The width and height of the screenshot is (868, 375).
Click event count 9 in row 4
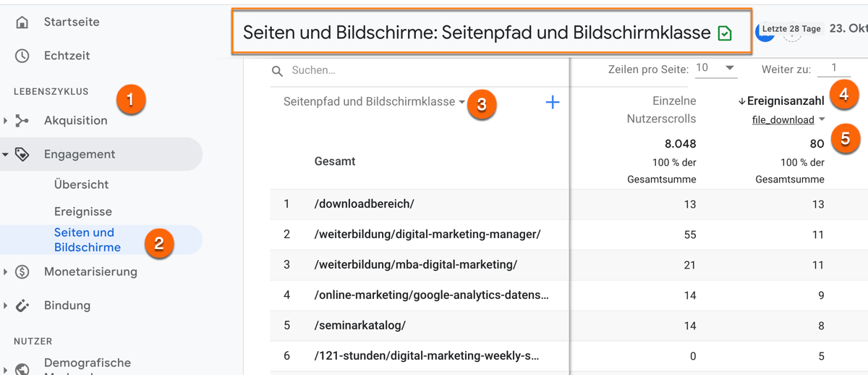click(821, 295)
